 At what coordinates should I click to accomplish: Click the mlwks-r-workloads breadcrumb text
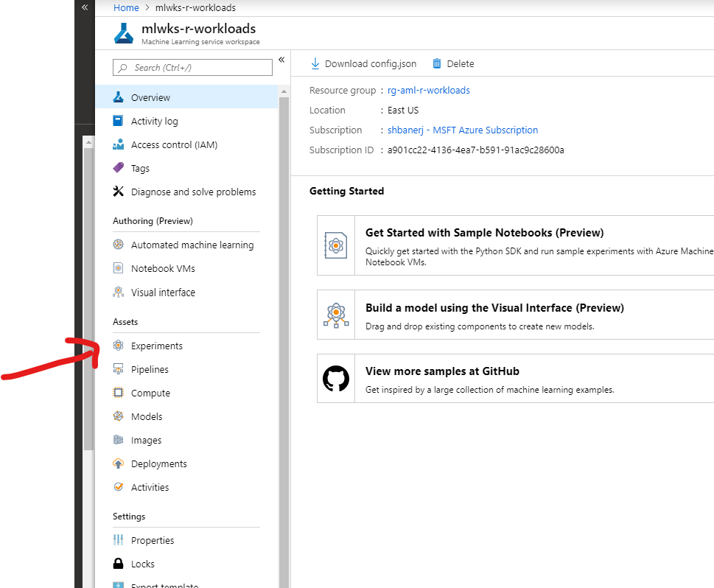click(195, 8)
